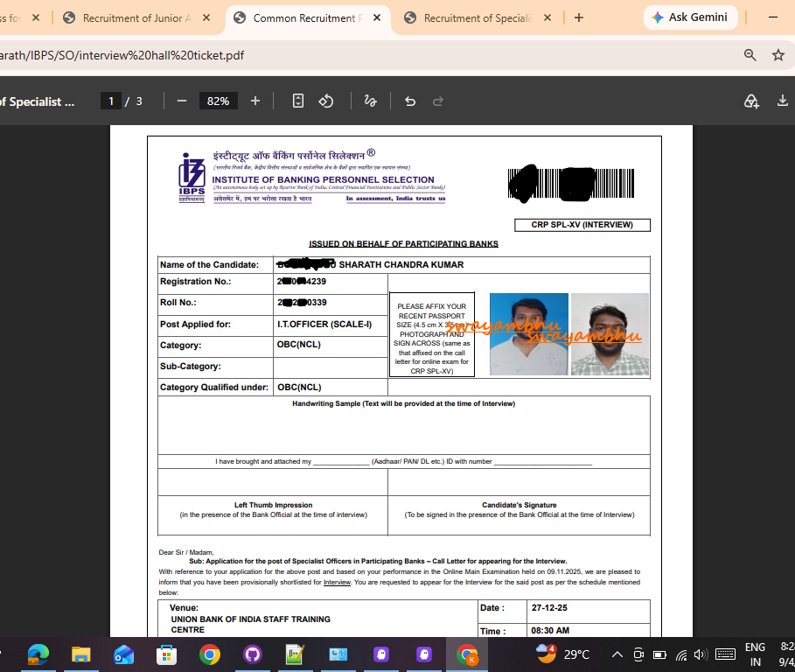Open the weather widget showing 29°C
The height and width of the screenshot is (672, 795).
[x=562, y=654]
